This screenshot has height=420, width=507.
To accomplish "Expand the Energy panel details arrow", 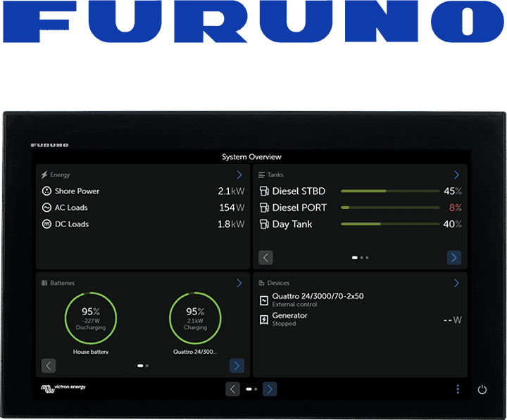I will click(x=239, y=174).
